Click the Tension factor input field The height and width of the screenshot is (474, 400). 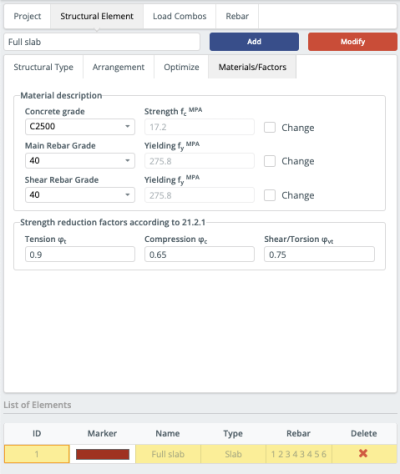coord(80,254)
